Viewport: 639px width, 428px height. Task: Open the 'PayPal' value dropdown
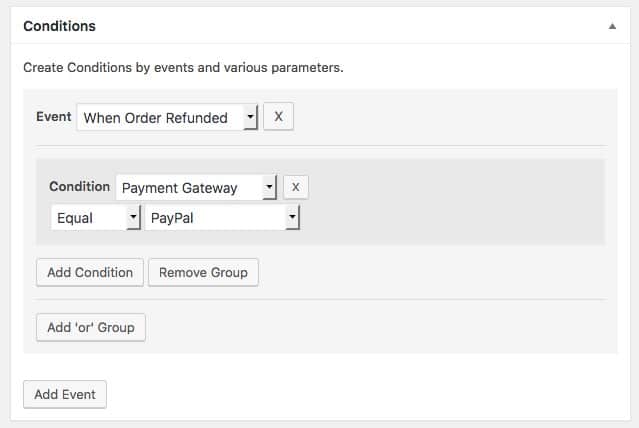coord(215,218)
